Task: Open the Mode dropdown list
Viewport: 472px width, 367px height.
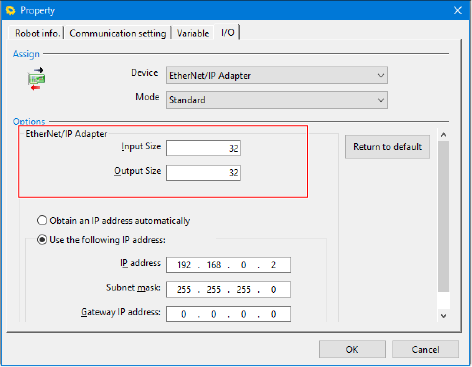Action: click(x=277, y=100)
